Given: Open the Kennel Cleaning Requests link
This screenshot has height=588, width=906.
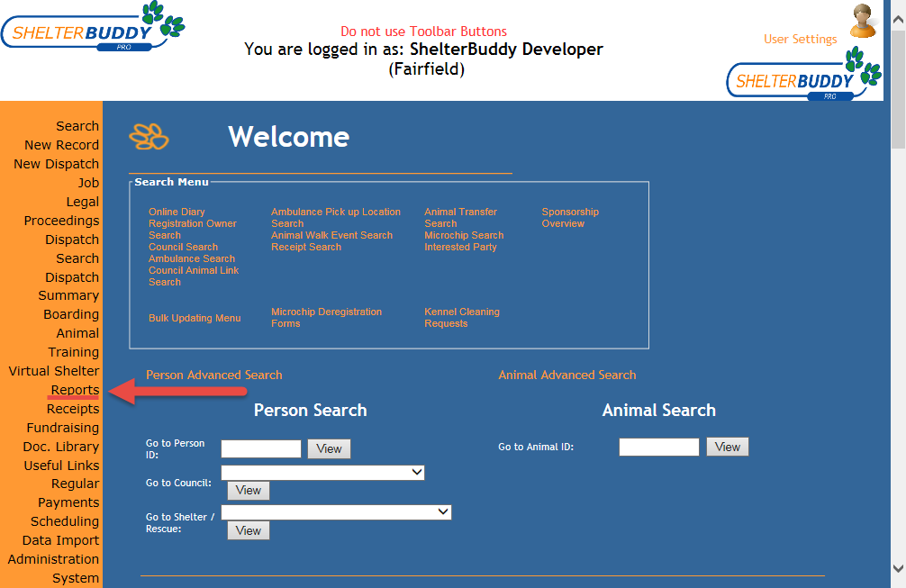Looking at the screenshot, I should coord(463,317).
